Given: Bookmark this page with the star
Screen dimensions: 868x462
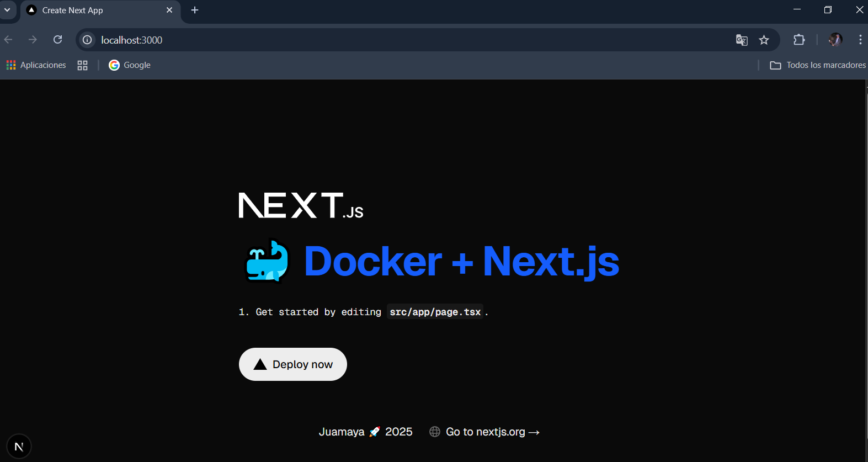Looking at the screenshot, I should (x=764, y=40).
